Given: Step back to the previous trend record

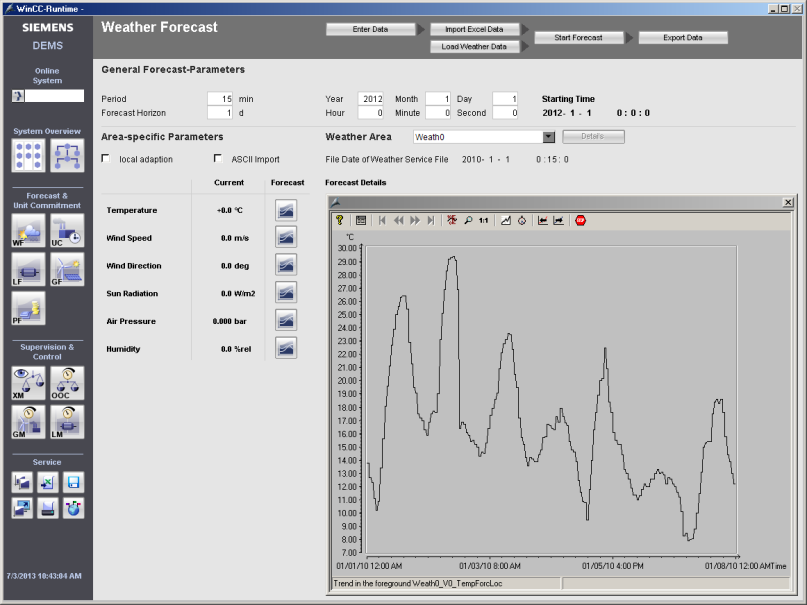Looking at the screenshot, I should point(398,220).
